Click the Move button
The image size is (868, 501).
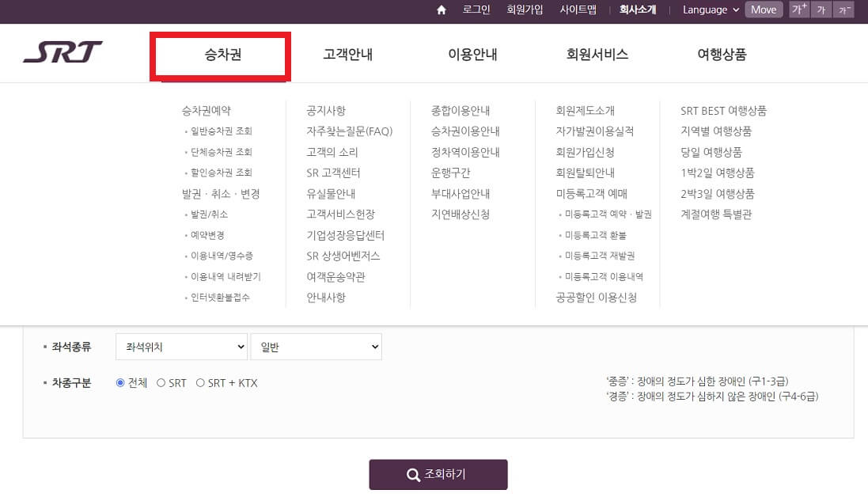763,9
